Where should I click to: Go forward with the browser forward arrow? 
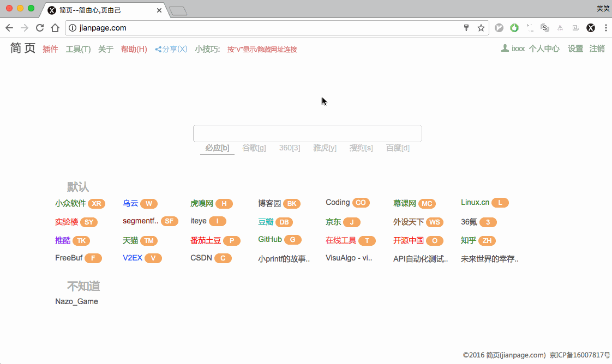(25, 28)
